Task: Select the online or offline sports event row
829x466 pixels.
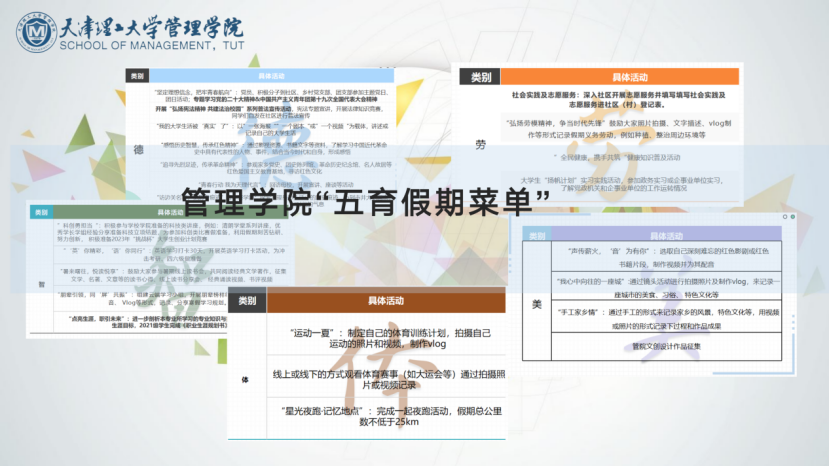Action: (x=386, y=379)
